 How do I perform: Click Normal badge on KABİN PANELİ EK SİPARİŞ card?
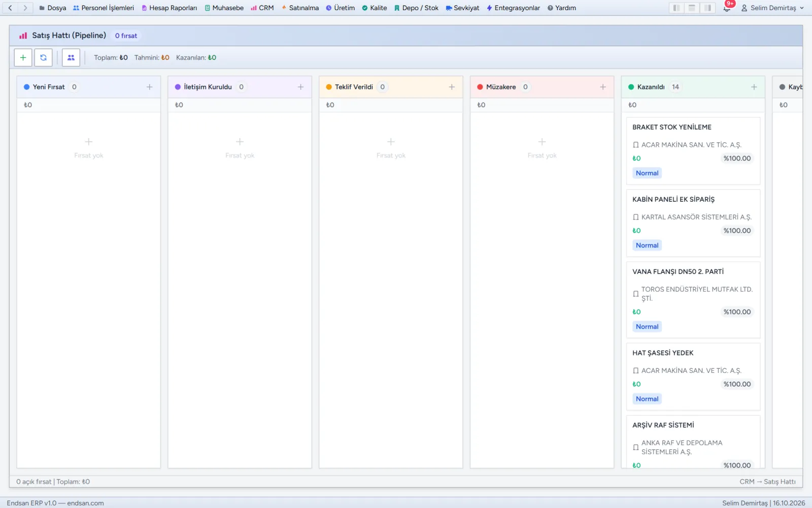point(647,245)
